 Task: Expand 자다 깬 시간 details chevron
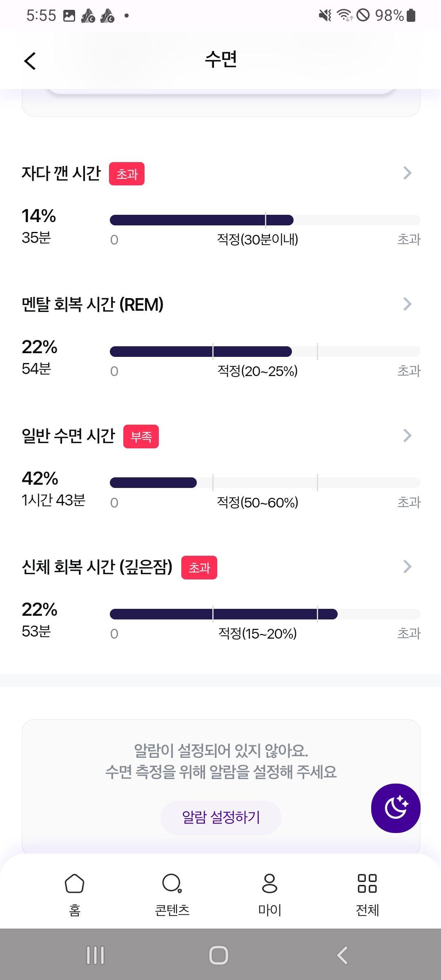(407, 173)
